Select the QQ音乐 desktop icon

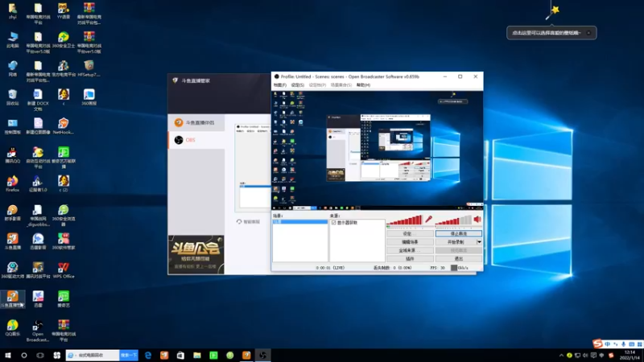[12, 327]
